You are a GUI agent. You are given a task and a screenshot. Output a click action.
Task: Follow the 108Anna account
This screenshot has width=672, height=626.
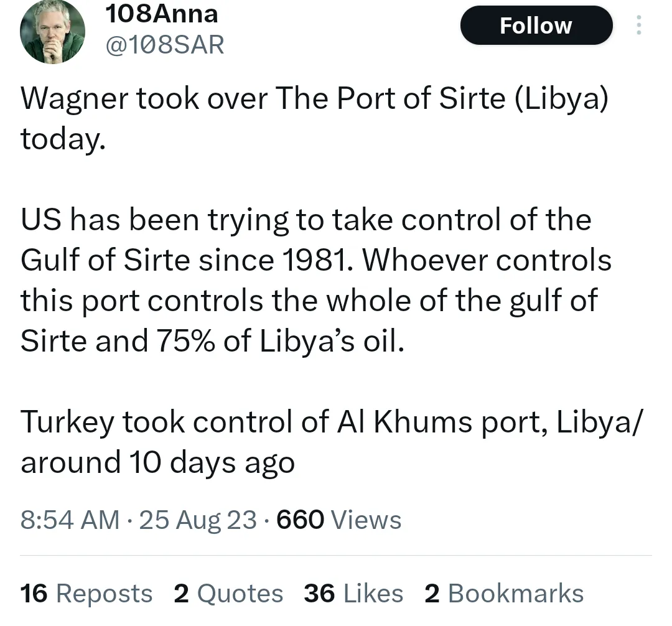coord(536,26)
